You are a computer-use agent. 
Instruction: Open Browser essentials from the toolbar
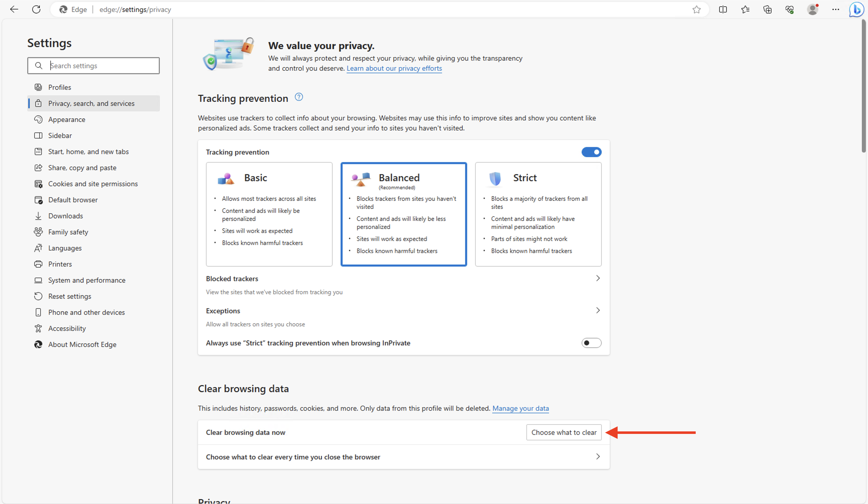pyautogui.click(x=790, y=9)
